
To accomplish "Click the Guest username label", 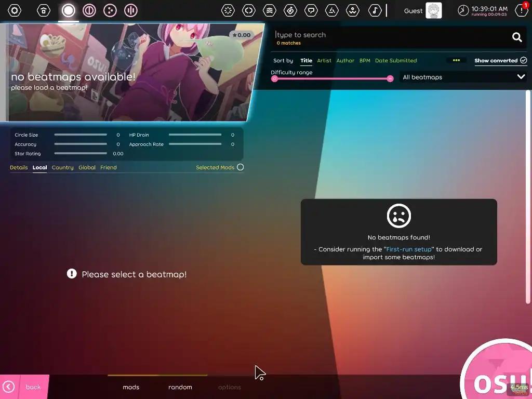I will coord(413,11).
